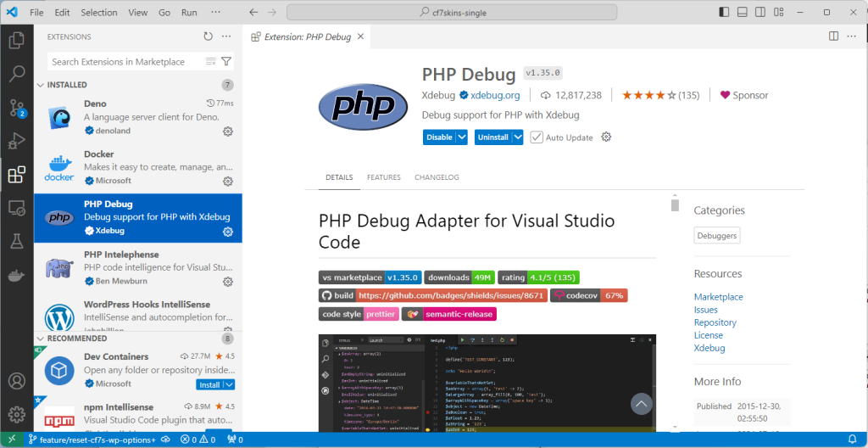Toggle the Auto Update checkbox
The width and height of the screenshot is (868, 448).
[537, 137]
